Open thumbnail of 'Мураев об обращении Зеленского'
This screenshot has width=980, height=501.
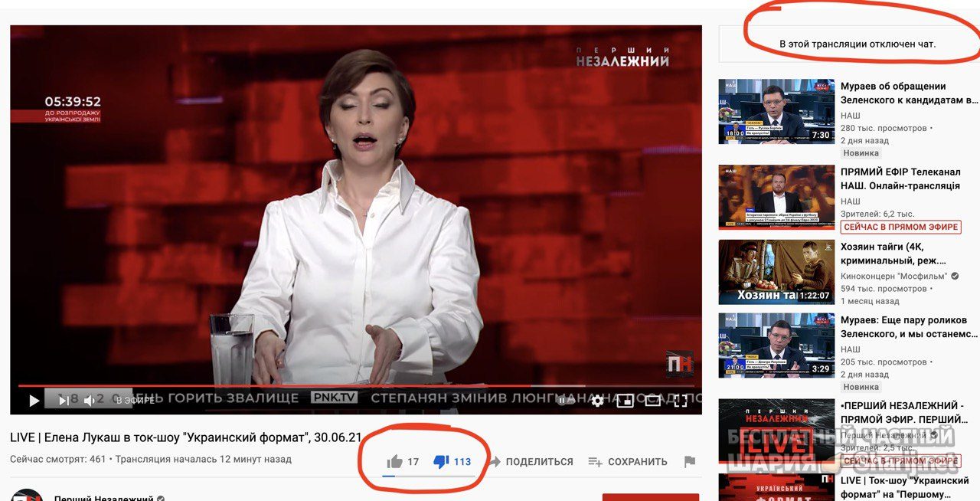coord(776,111)
